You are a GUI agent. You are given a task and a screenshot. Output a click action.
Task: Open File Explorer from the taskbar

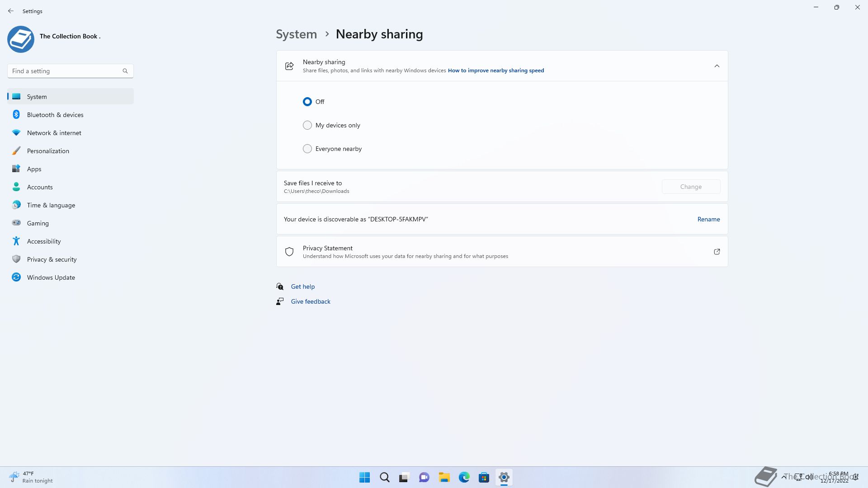[444, 477]
